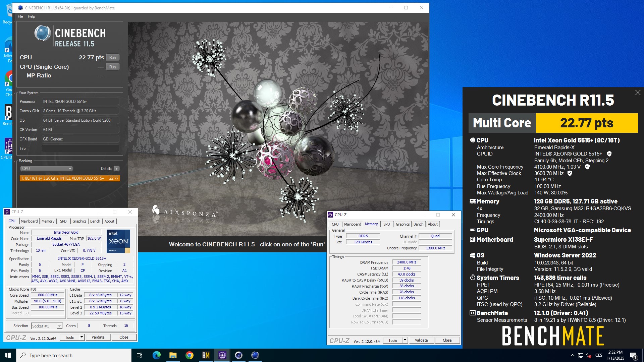Click CPUID verified shield icon in BenchMate
The width and height of the screenshot is (644, 362).
(609, 154)
